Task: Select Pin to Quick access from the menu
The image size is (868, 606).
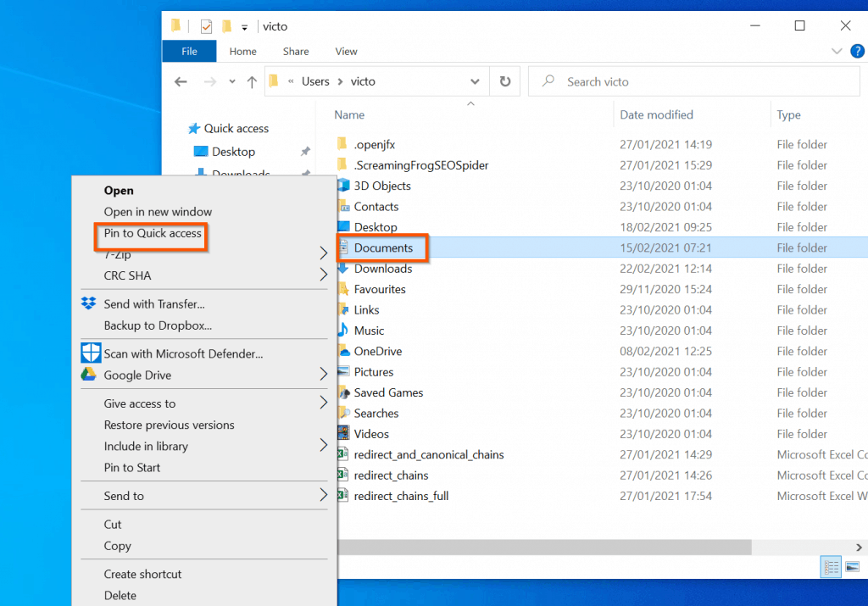Action: click(151, 232)
